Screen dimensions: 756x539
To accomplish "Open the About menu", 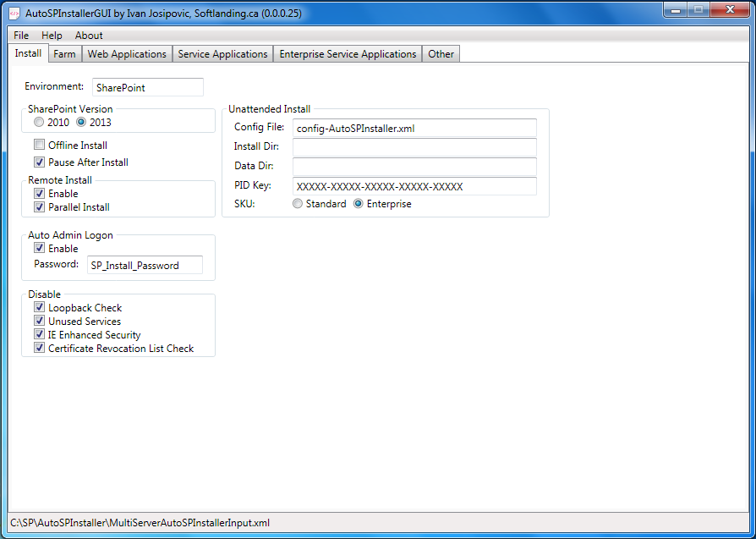I will pyautogui.click(x=89, y=36).
